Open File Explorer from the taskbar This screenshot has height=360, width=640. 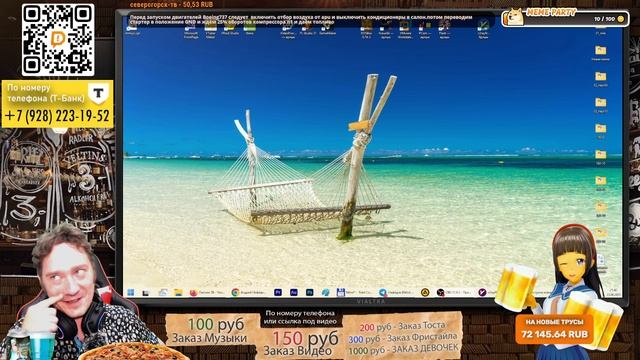click(x=178, y=292)
